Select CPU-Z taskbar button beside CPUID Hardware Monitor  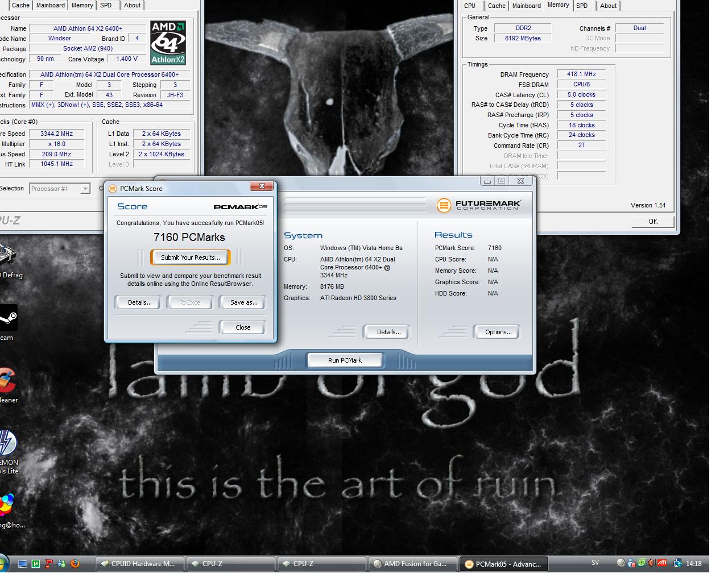point(230,564)
